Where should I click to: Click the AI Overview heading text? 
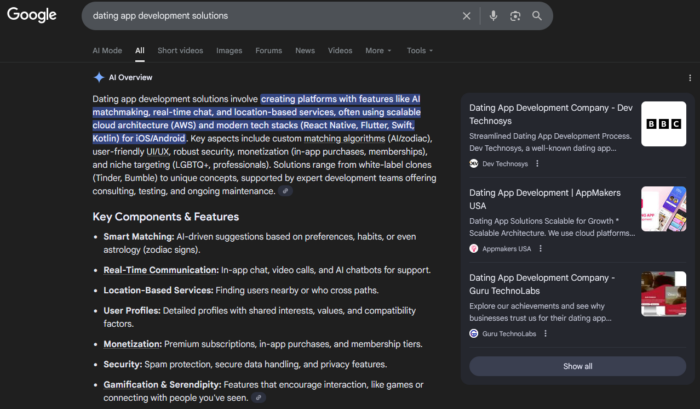130,78
